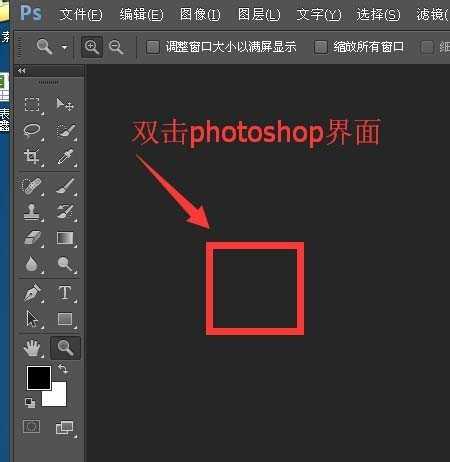This screenshot has height=462, width=450.
Task: Enable 缩放所有窗口 checkbox
Action: (321, 47)
